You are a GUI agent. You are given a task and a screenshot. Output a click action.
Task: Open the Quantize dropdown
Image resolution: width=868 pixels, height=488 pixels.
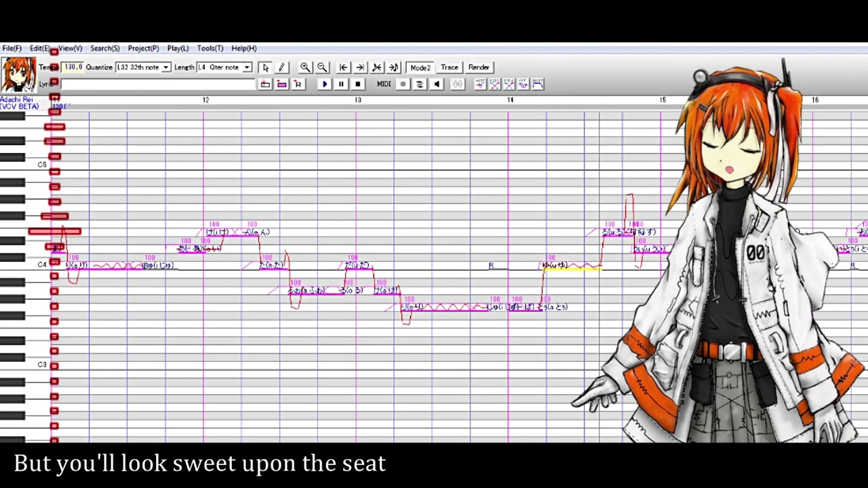143,68
